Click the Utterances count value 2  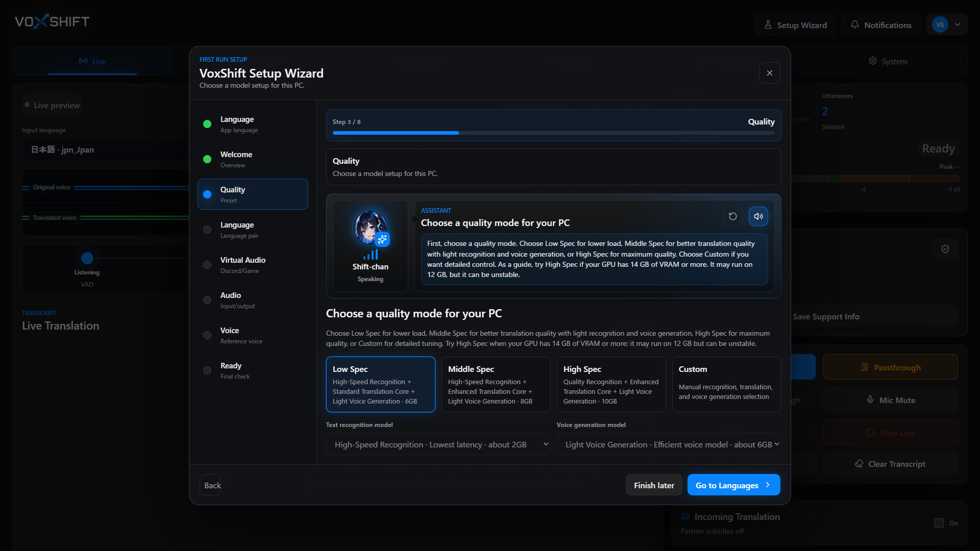tap(825, 111)
